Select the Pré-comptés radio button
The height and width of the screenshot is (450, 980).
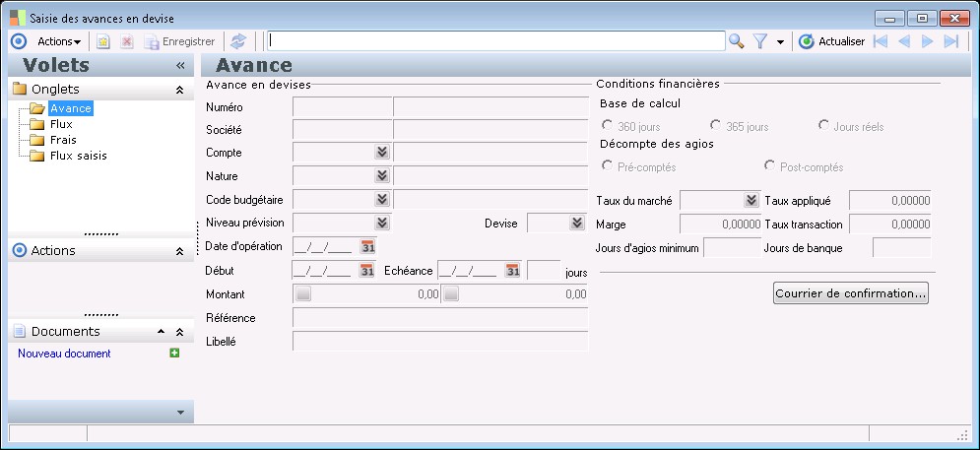tap(607, 166)
